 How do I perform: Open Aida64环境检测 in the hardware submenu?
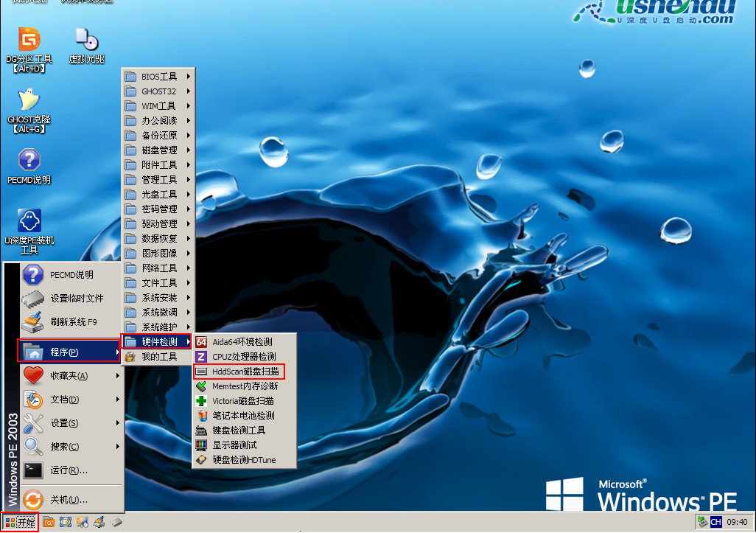(244, 342)
